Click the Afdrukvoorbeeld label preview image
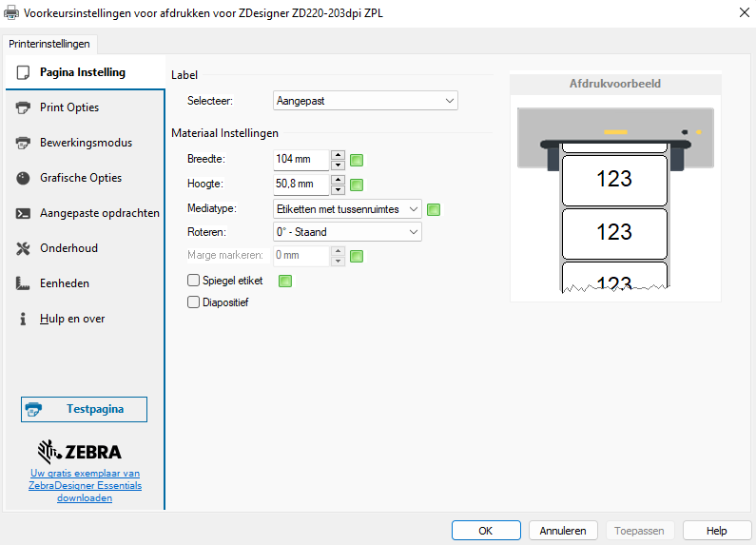This screenshot has width=756, height=545. point(615,200)
